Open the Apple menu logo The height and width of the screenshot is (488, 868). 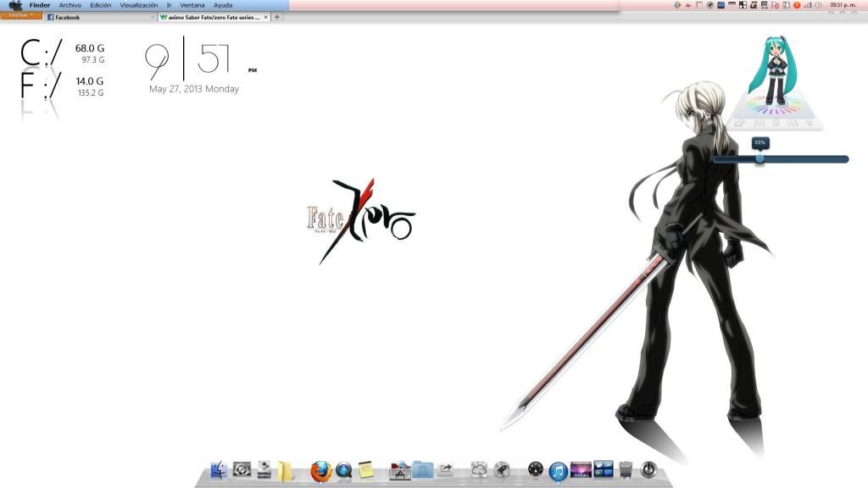[x=15, y=5]
